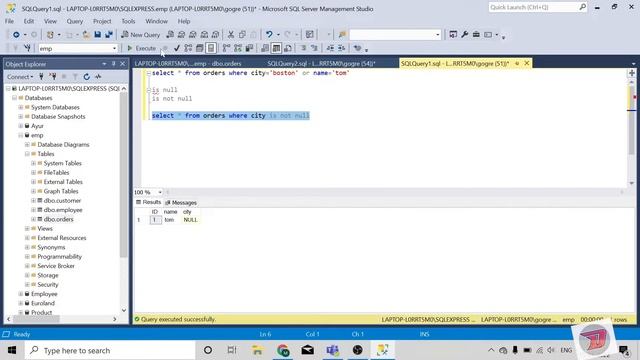Toggle pin on SQLQuery1.sql tab
This screenshot has height=360, width=640.
pyautogui.click(x=517, y=63)
